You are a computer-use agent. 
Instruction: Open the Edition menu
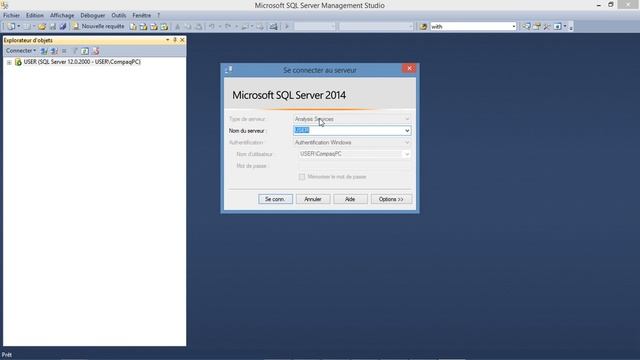35,15
